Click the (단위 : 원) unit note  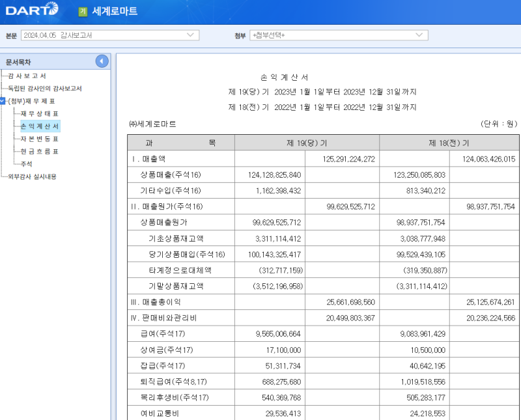pos(499,124)
